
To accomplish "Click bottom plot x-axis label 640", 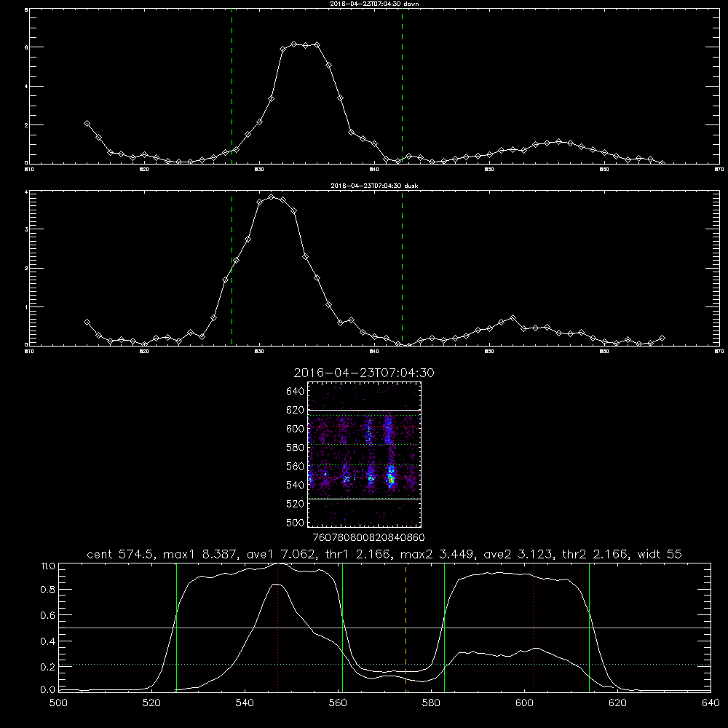I will [711, 703].
